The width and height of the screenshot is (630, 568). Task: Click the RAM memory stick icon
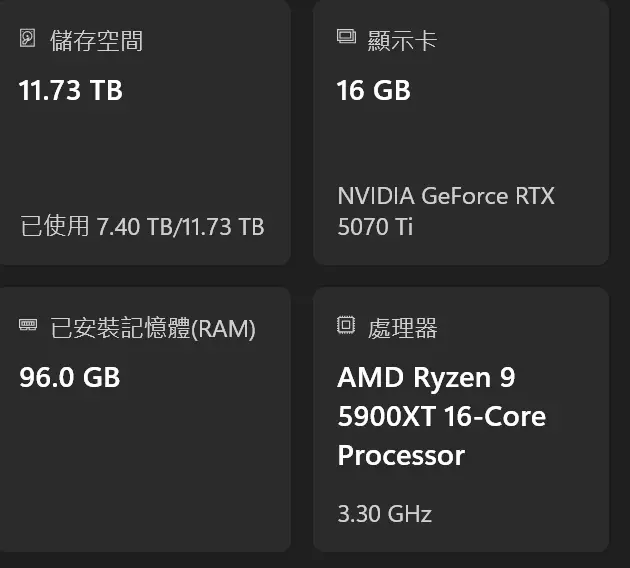pos(28,325)
